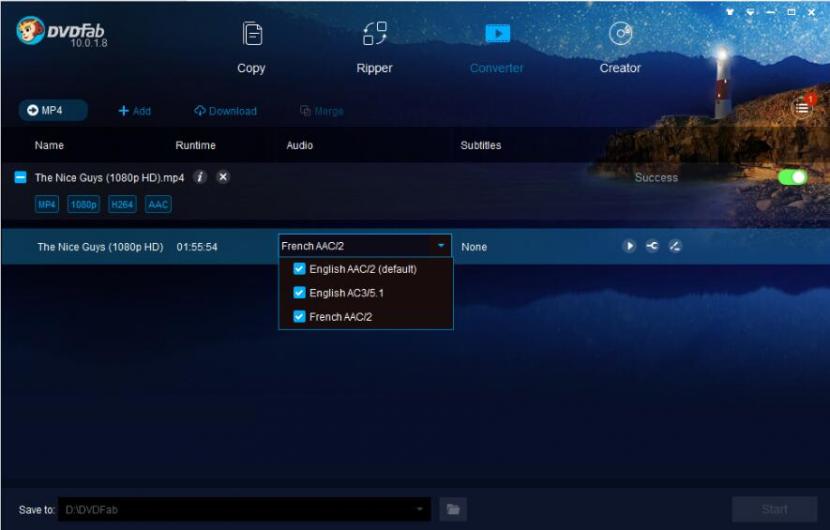
Task: Uncheck English AAC/2 (default) audio track
Action: 299,268
